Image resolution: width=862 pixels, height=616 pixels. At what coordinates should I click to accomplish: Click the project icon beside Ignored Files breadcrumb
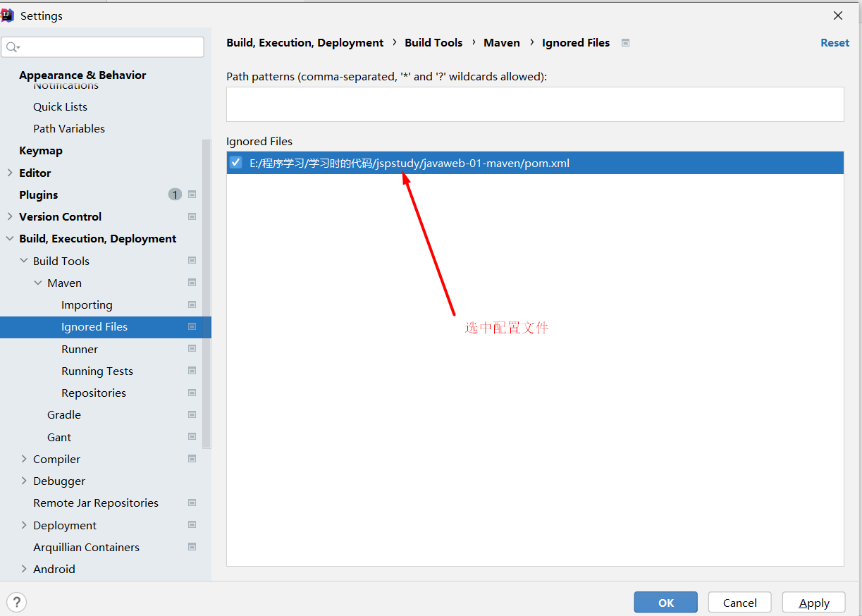625,42
